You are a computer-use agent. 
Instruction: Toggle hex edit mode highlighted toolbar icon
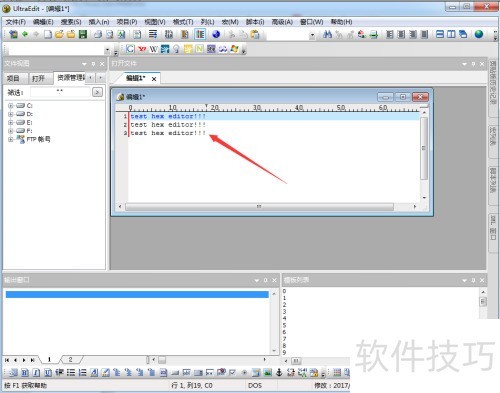pos(200,34)
